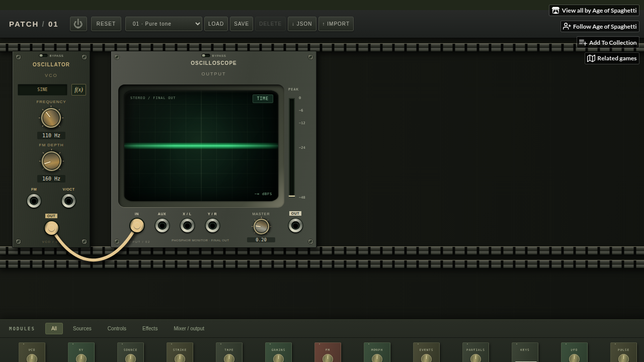Toggle the TIME display mode button
The image size is (644, 362).
263,99
